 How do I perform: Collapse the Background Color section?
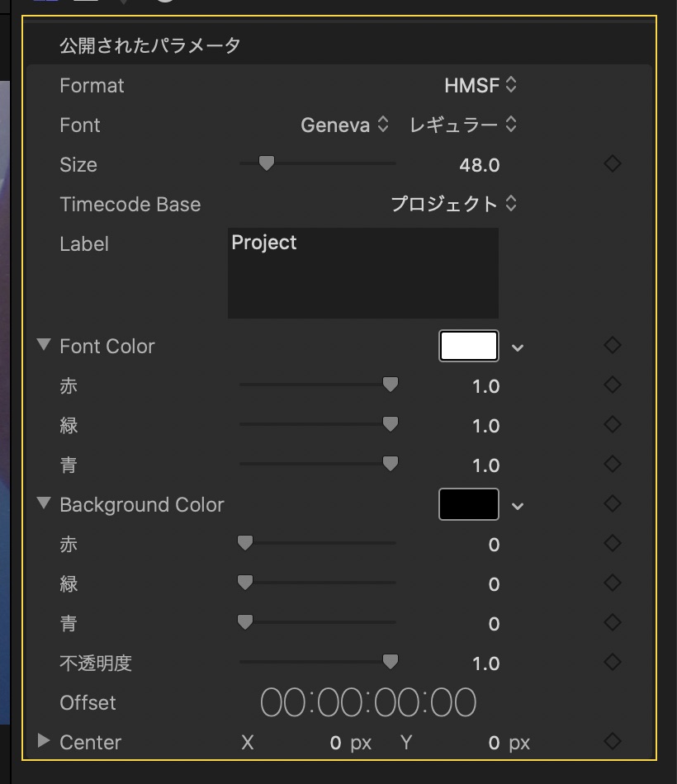coord(44,503)
